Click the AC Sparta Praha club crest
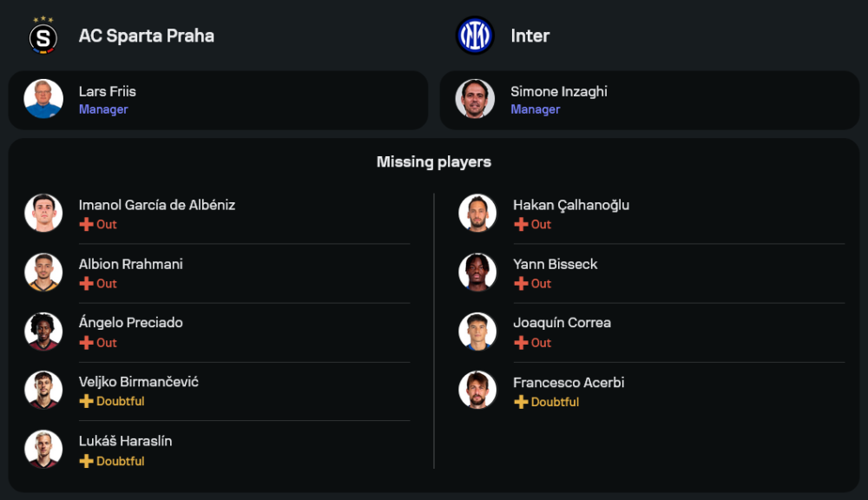Screen dimensions: 868x500 click(x=43, y=36)
